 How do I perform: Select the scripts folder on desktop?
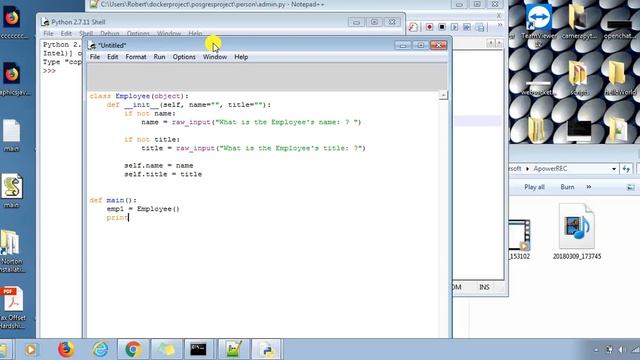pyautogui.click(x=579, y=78)
